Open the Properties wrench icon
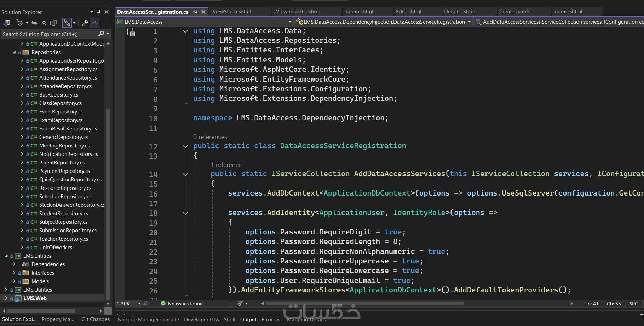 click(x=85, y=23)
